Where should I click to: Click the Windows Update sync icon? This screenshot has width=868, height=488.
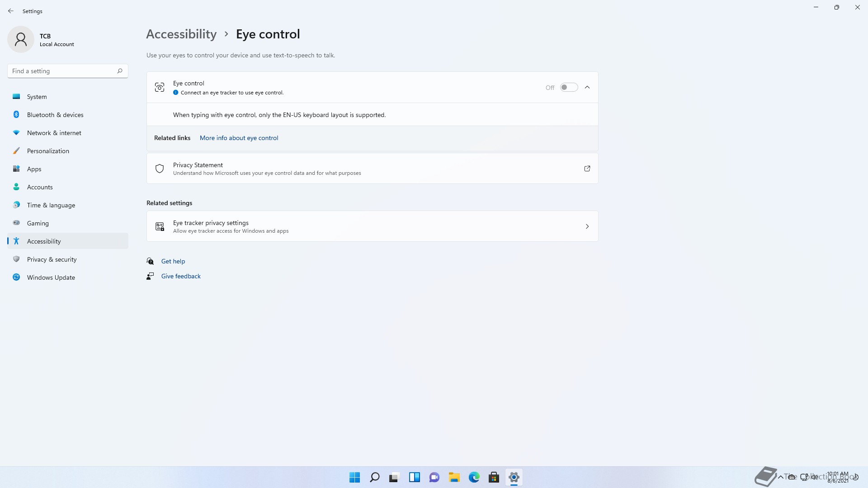(16, 277)
